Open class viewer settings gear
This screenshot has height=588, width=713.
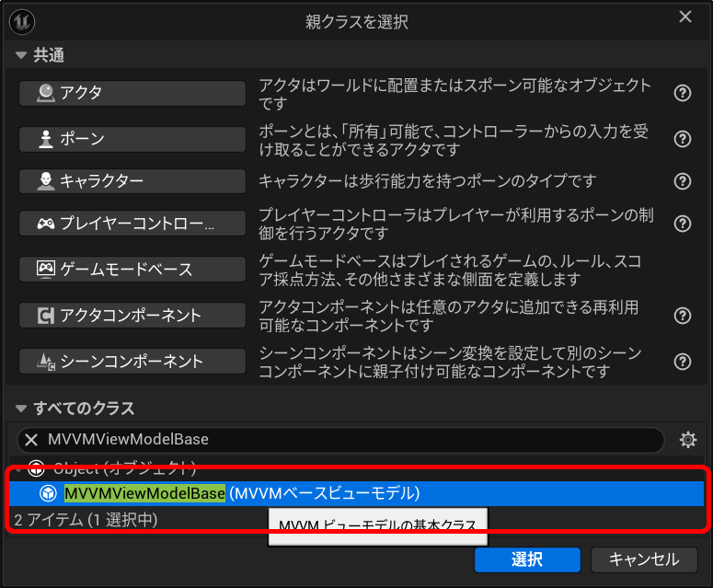(x=687, y=440)
